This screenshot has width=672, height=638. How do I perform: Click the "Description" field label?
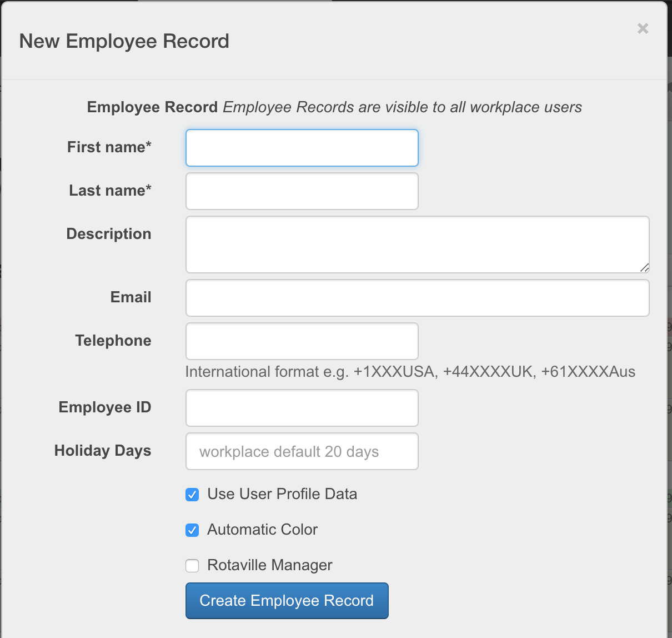click(x=109, y=234)
